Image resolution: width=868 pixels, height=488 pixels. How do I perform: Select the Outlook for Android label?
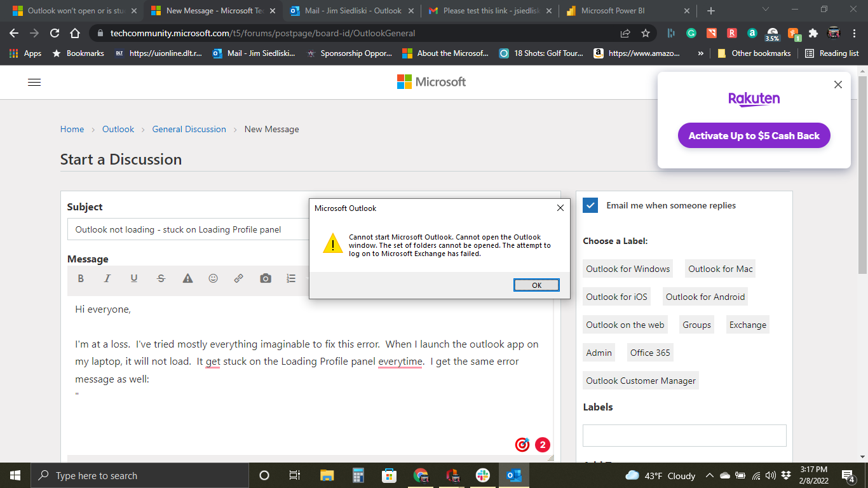(x=705, y=297)
